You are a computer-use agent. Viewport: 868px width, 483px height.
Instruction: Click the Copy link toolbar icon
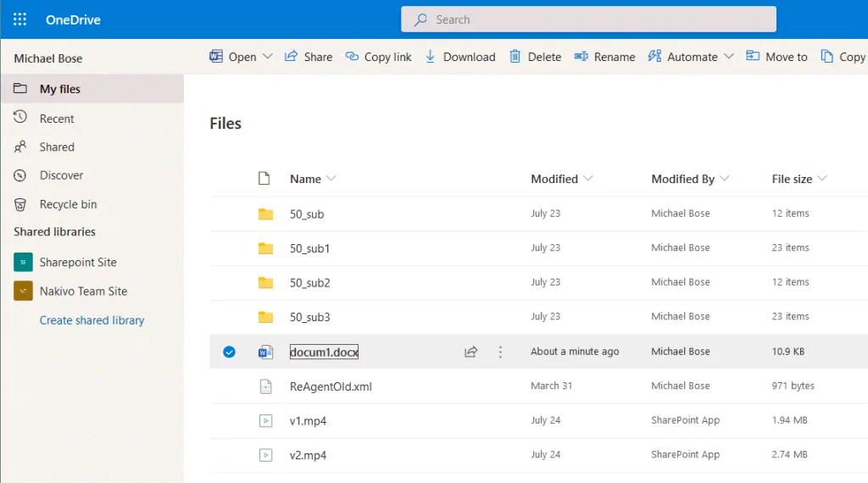352,57
